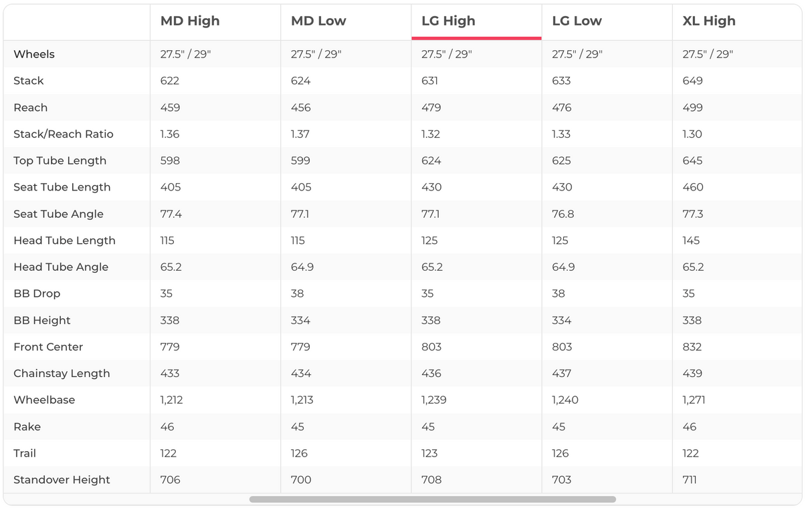Image resolution: width=812 pixels, height=512 pixels.
Task: Click the Trail value 123 for LG High
Action: coord(429,453)
